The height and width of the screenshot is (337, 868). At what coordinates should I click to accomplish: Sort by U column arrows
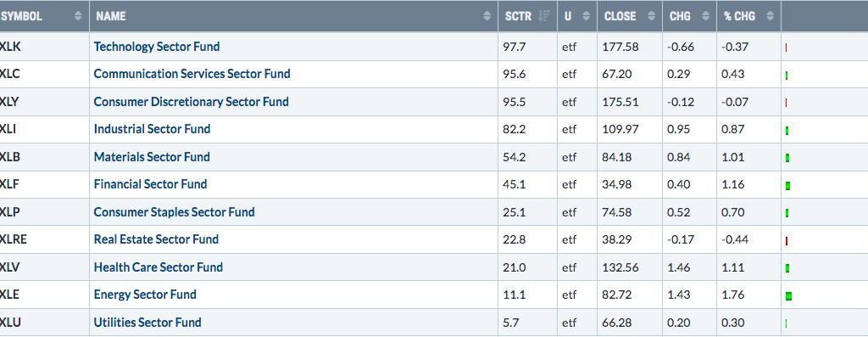click(x=587, y=16)
